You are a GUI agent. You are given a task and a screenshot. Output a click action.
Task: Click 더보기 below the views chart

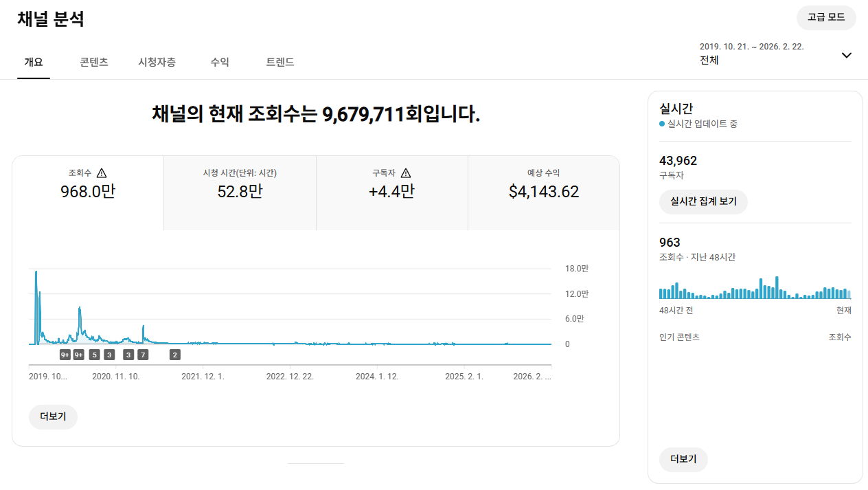tap(53, 417)
